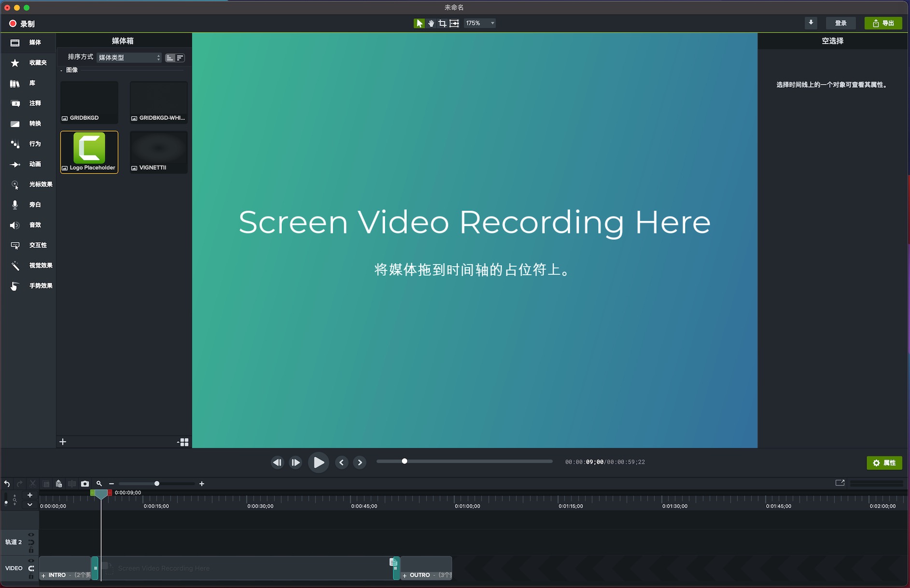Screen dimensions: 910x588
Task: Click the camera snapshot icon
Action: pos(85,484)
